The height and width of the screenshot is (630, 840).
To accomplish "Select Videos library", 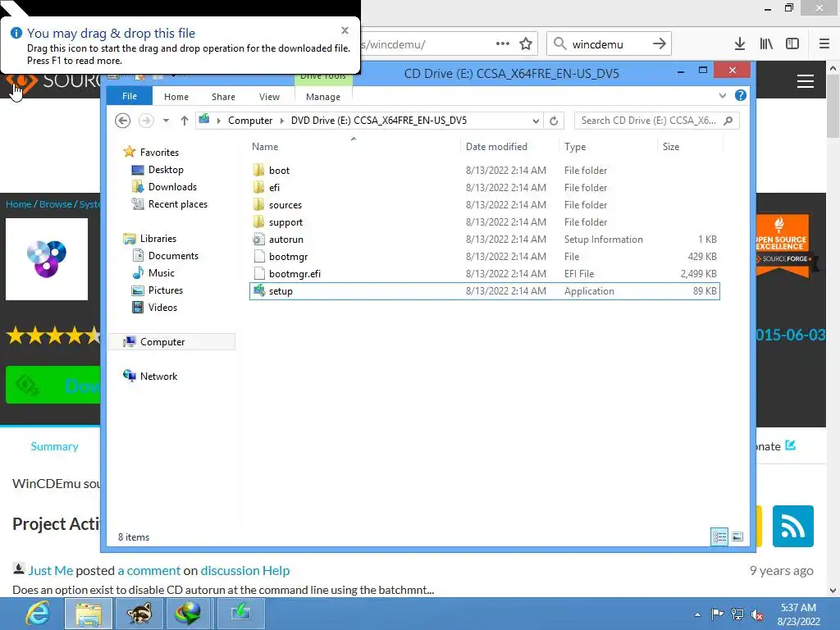I will pos(162,308).
